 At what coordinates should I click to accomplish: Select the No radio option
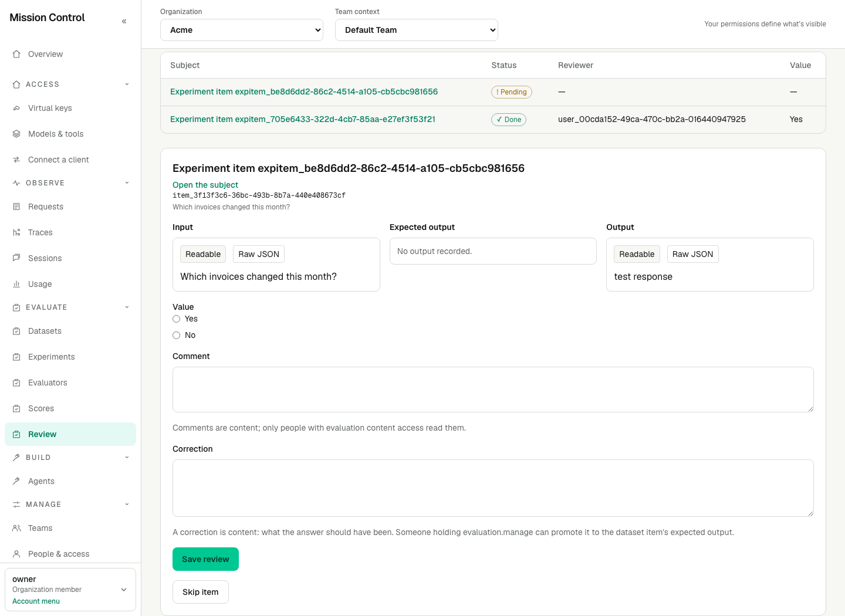[x=176, y=336]
